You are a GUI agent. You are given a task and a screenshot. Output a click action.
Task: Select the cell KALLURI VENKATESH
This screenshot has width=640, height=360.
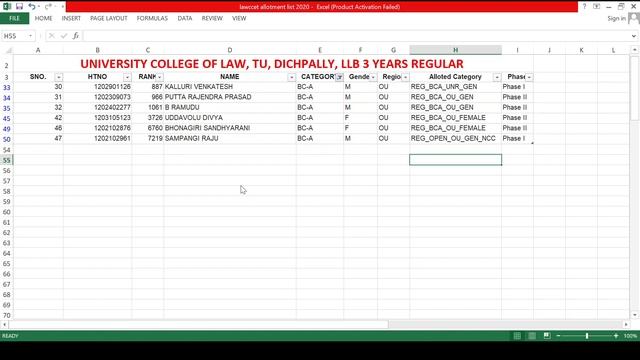(x=230, y=87)
